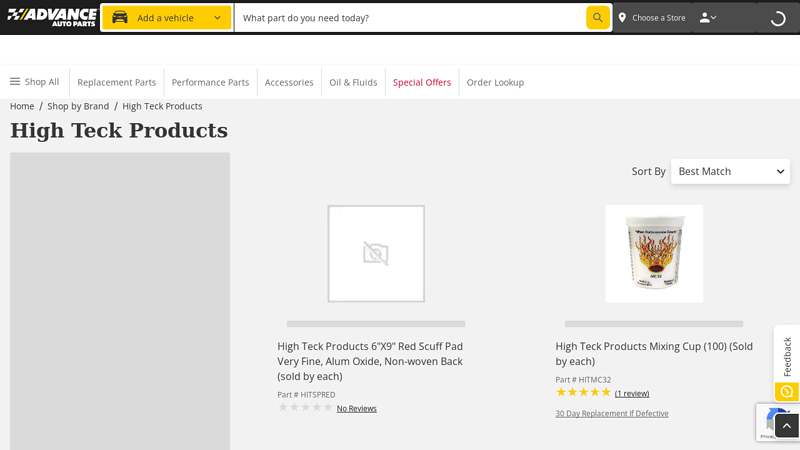
Task: Open the Choose a Store link
Action: click(x=659, y=18)
